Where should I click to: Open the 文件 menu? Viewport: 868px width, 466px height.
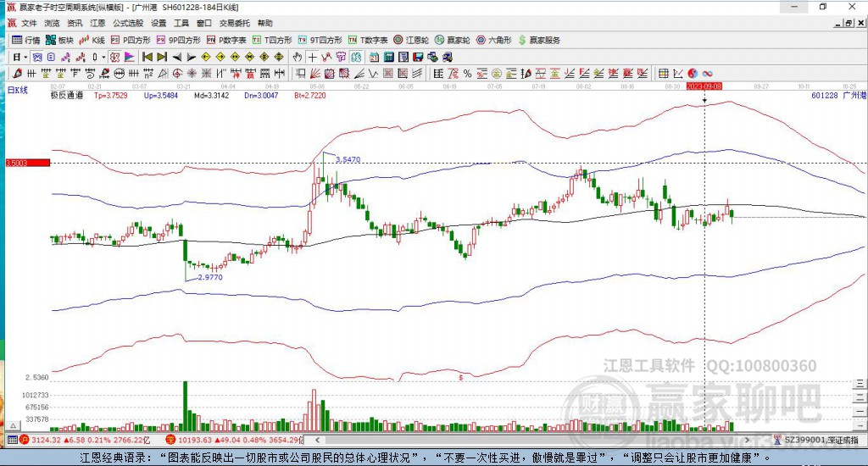tap(29, 23)
